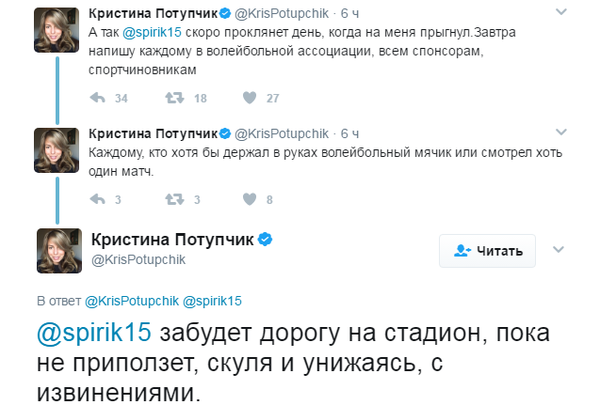Retweet the first tweet with 18 retweets
Screen dimensions: 600x405
pyautogui.click(x=173, y=98)
